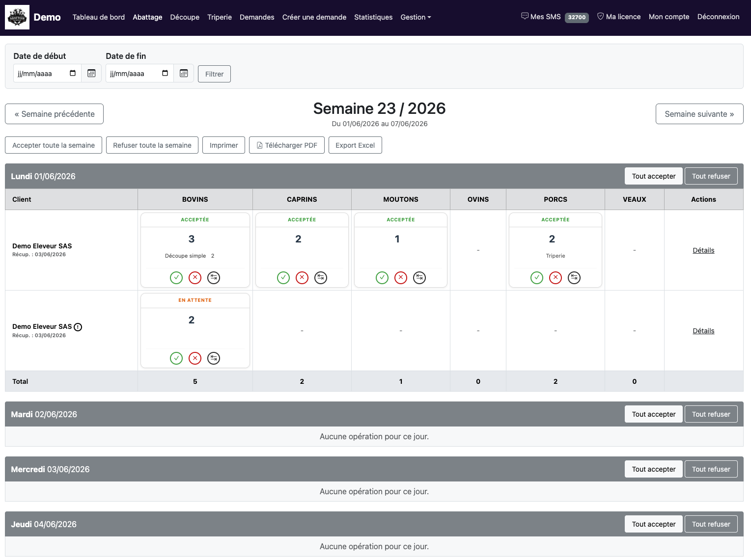Open calendar icon beside Date de fin
Viewport: 751px width, 560px height.
click(x=184, y=73)
